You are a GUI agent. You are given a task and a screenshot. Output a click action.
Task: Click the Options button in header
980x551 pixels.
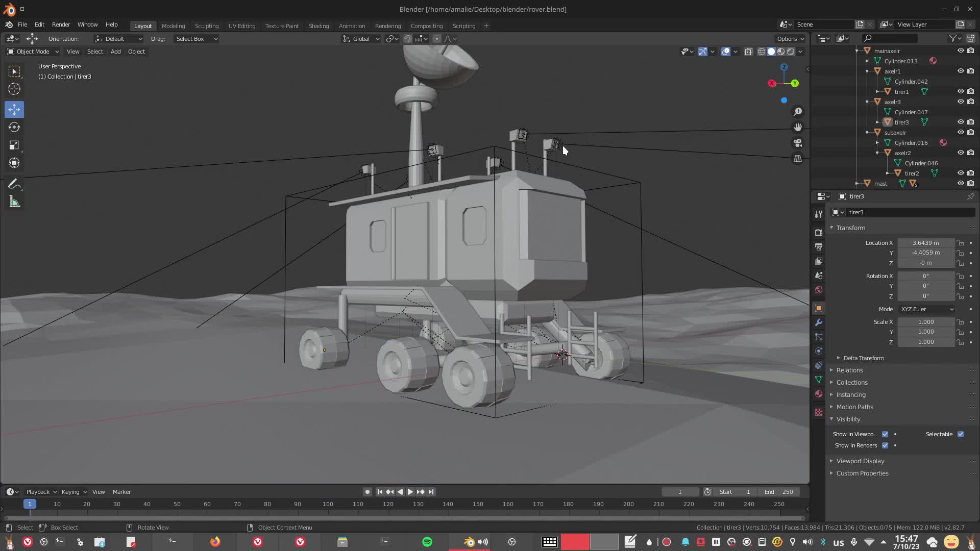790,39
